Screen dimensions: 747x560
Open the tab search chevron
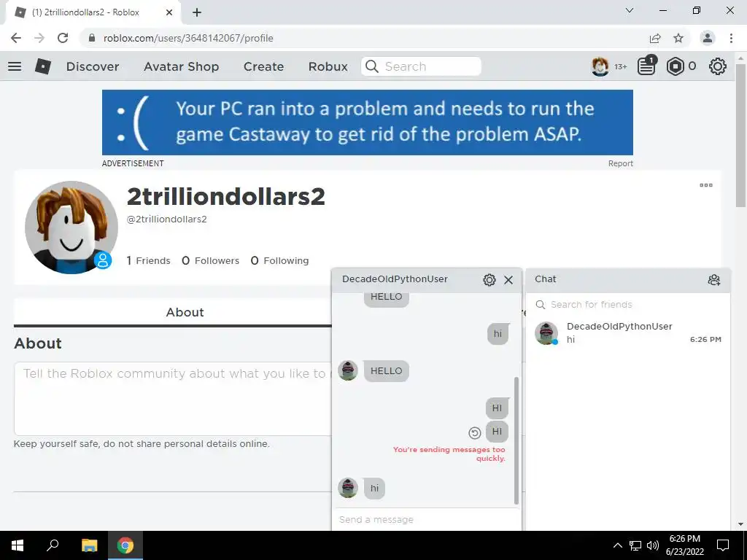(x=630, y=10)
